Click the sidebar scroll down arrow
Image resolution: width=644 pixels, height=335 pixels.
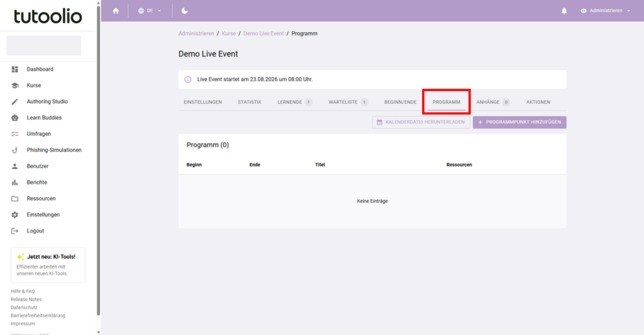pyautogui.click(x=99, y=332)
